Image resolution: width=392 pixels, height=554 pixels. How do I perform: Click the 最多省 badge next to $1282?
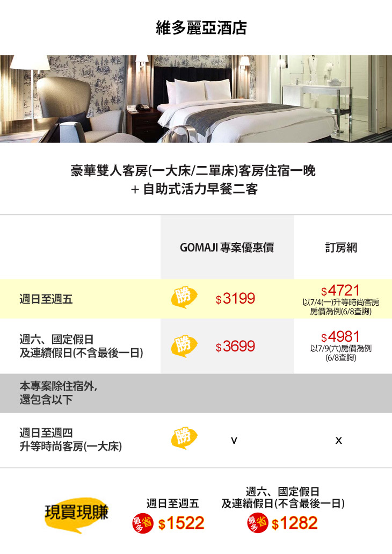[257, 524]
